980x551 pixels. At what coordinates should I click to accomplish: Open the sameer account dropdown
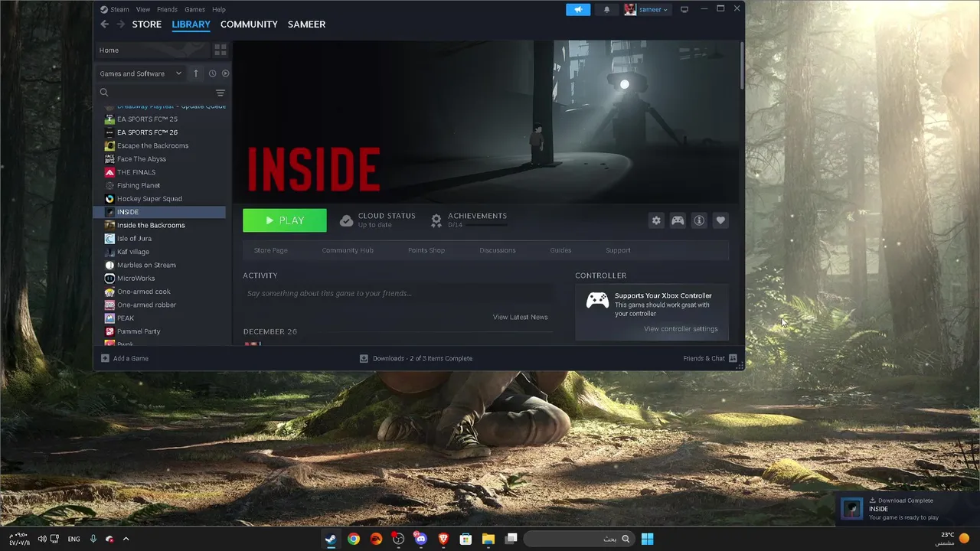click(647, 9)
